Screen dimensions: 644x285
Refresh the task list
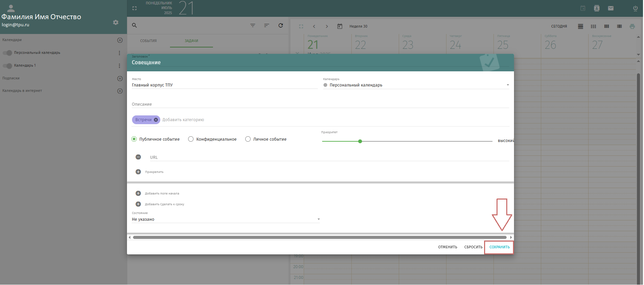point(281,25)
